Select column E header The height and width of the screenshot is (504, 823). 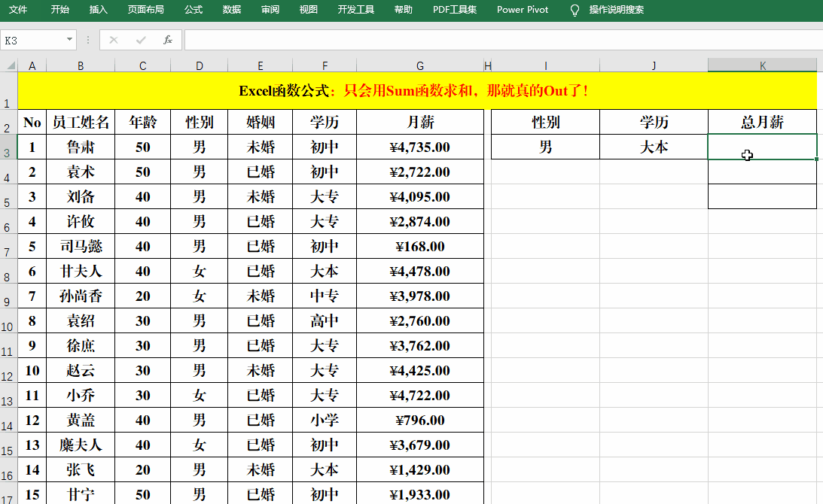[261, 65]
